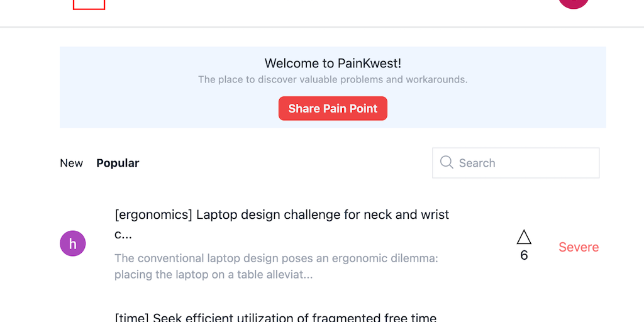This screenshot has width=644, height=322.
Task: Switch to the New tab
Action: [71, 163]
